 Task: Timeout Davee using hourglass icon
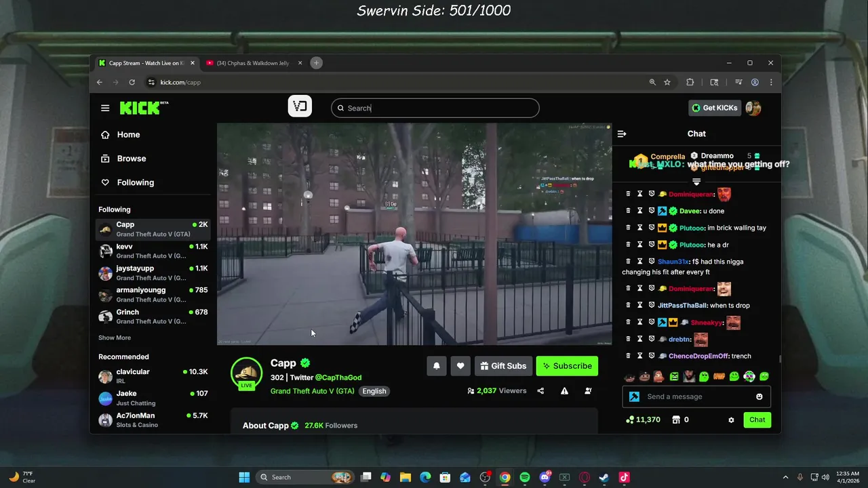point(639,211)
